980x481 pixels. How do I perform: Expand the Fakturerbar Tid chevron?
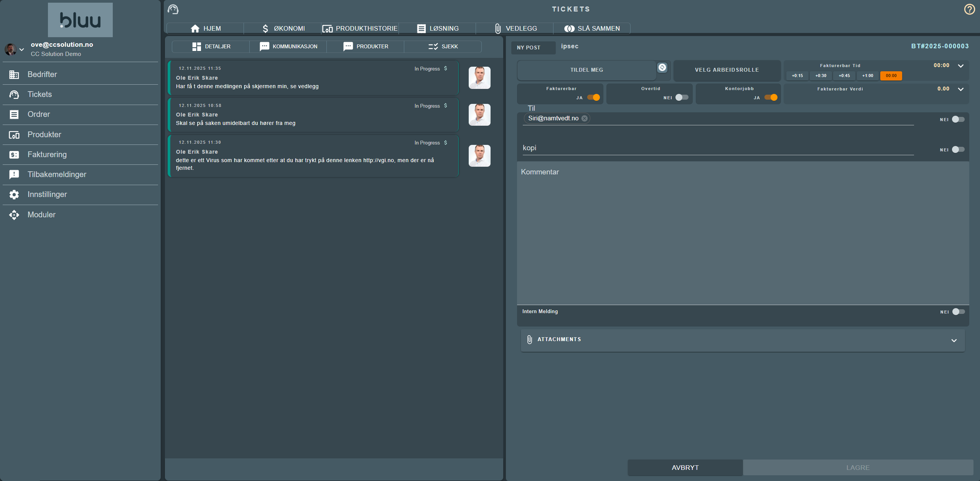pos(961,66)
